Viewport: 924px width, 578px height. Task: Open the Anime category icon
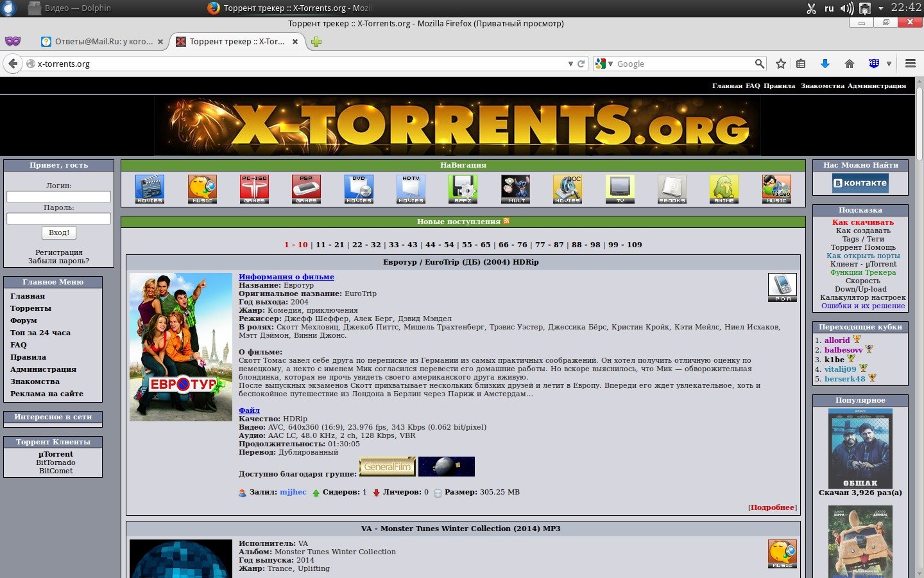(x=724, y=189)
